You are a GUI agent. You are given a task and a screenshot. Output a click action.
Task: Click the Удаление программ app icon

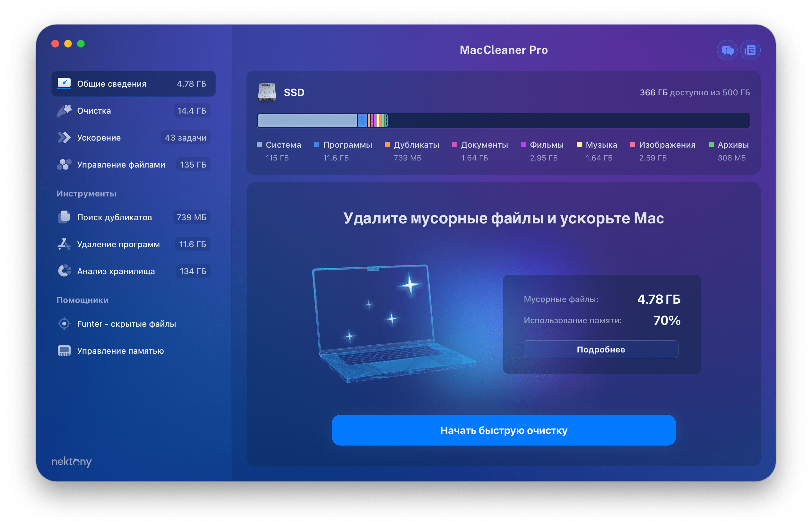[x=64, y=244]
